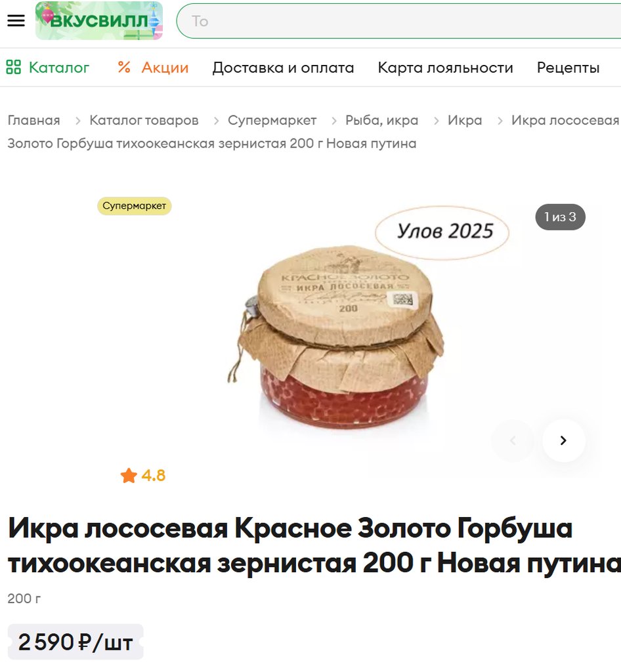Open the Каталог menu
The image size is (621, 672).
click(x=47, y=68)
